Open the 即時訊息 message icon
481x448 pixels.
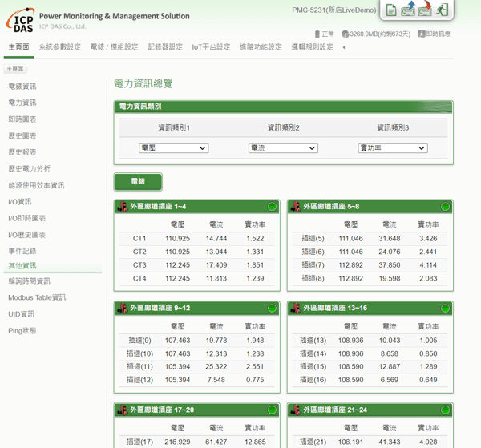[422, 34]
